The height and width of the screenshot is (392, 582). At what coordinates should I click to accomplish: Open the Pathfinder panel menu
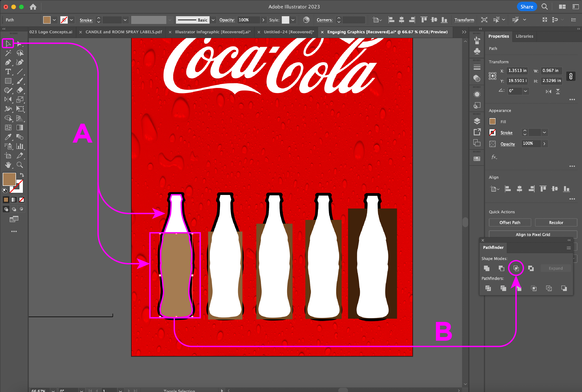[568, 248]
